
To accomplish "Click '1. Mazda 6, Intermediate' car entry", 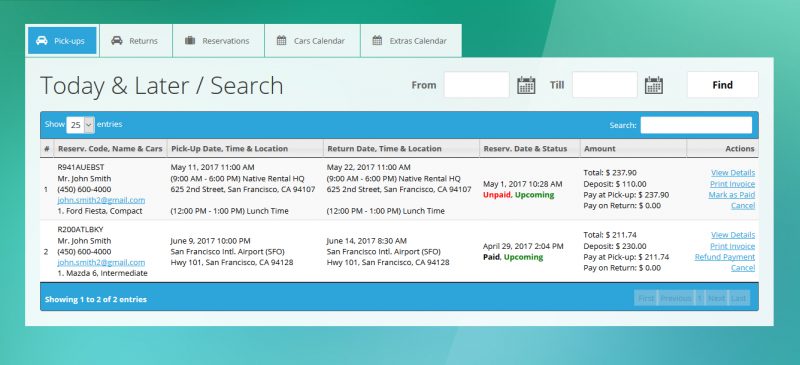I will [x=102, y=273].
